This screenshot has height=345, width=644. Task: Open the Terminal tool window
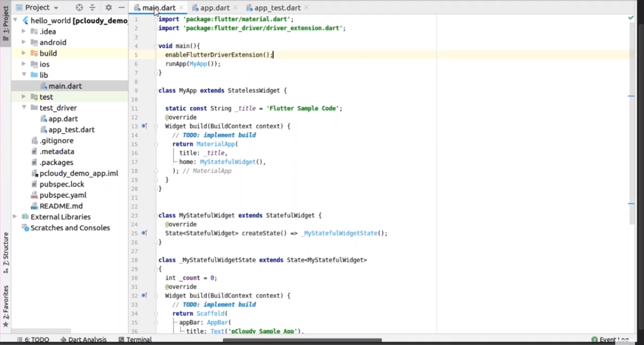click(135, 340)
